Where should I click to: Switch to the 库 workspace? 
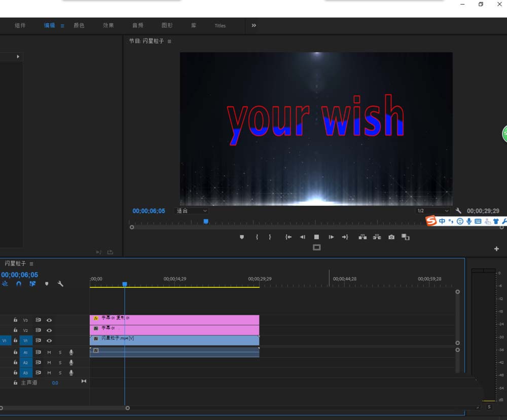[194, 25]
